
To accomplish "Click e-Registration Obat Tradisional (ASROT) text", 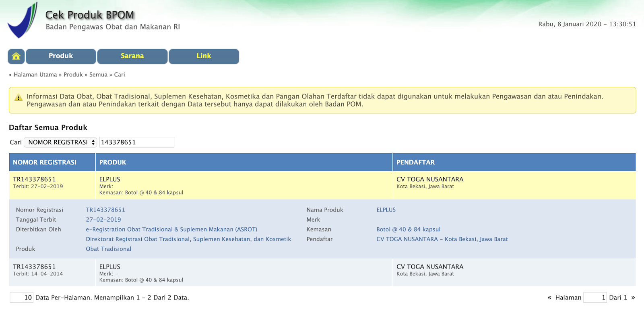I will [171, 230].
